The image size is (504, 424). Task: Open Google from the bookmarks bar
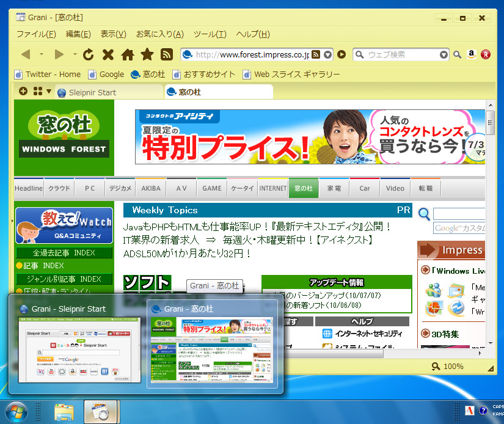(112, 74)
